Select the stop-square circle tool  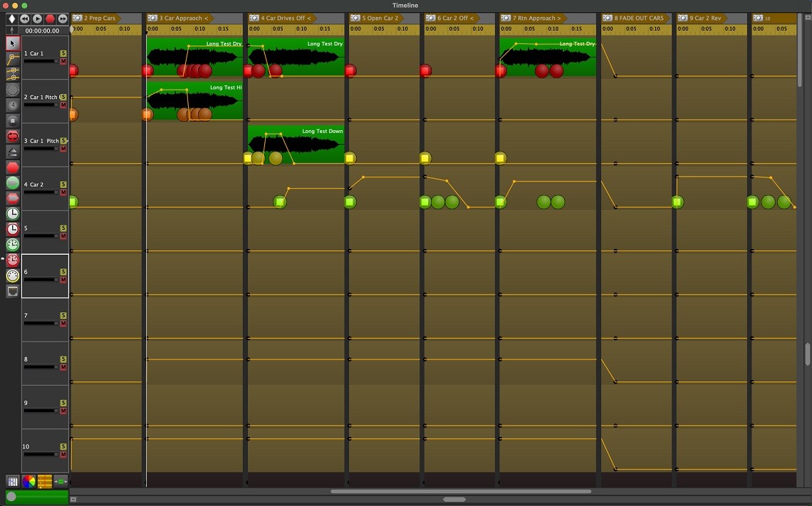[x=12, y=120]
